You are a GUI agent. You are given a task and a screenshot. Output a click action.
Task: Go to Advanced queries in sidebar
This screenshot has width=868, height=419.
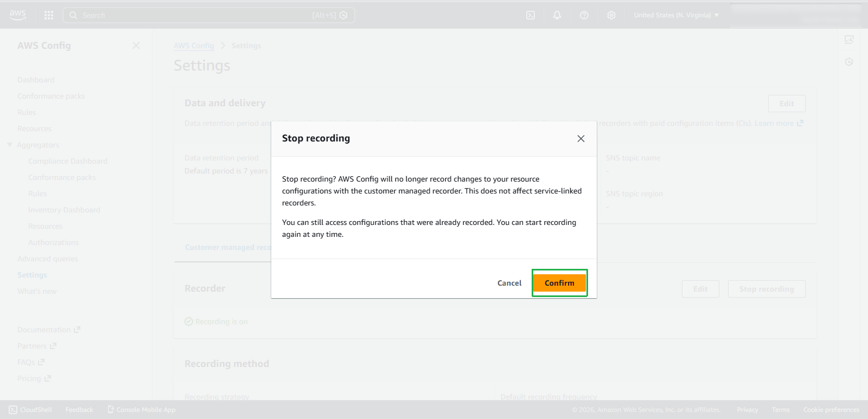point(48,259)
